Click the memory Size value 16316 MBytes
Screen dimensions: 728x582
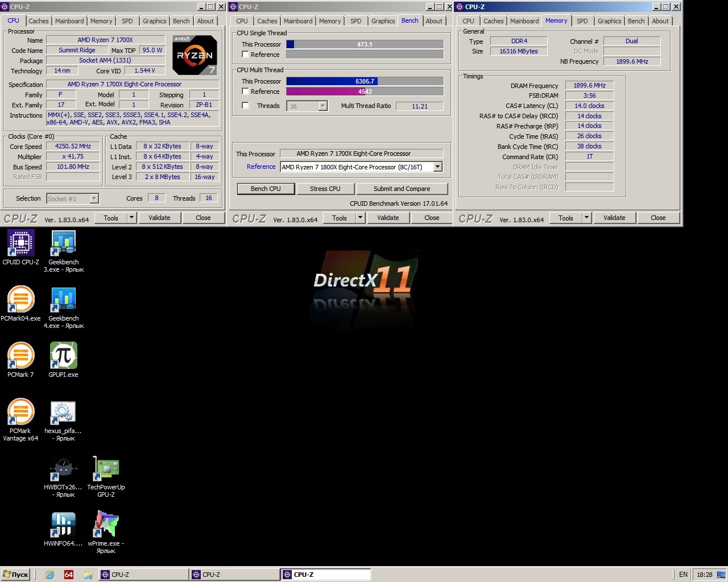(519, 51)
